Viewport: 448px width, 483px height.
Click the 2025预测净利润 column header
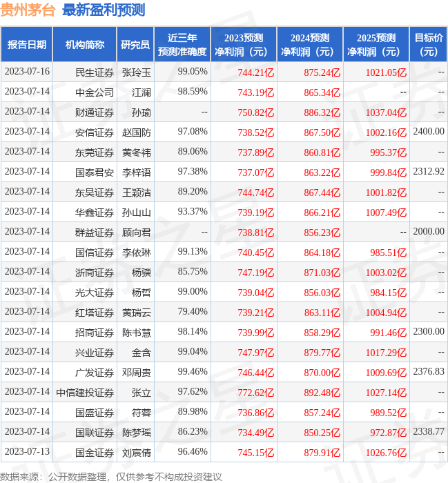[x=376, y=45]
